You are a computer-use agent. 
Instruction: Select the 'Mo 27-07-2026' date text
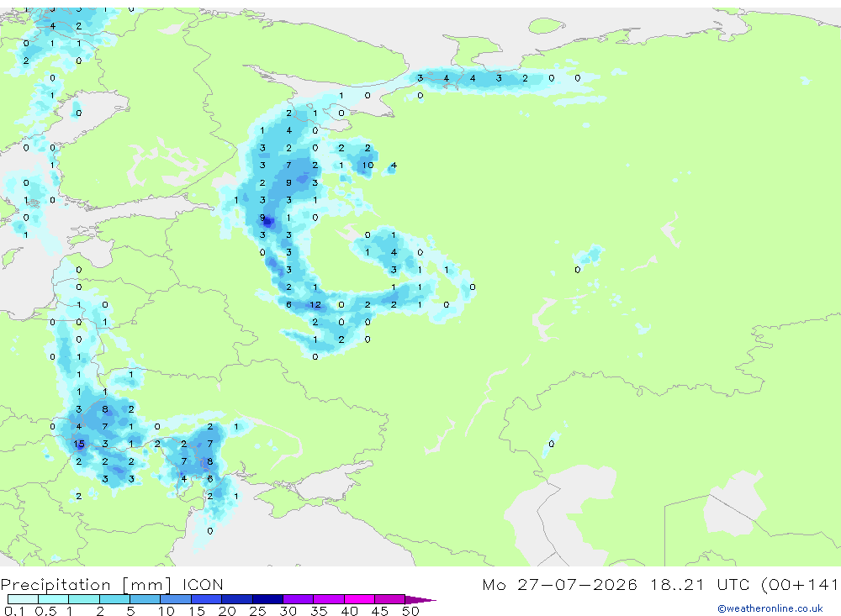click(x=559, y=584)
